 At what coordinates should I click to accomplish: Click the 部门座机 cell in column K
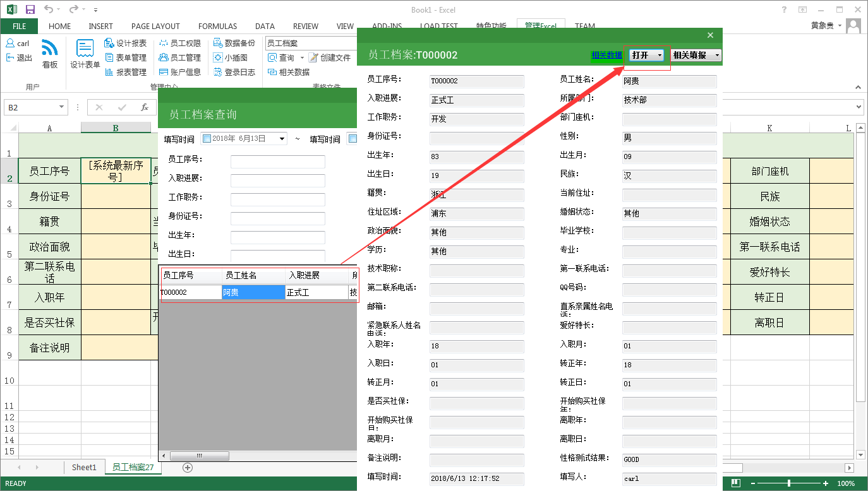point(770,171)
